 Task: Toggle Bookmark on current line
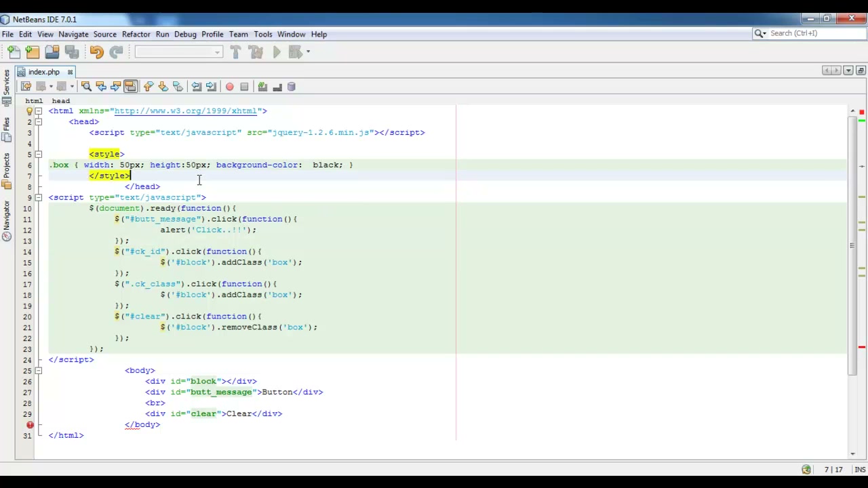[178, 87]
